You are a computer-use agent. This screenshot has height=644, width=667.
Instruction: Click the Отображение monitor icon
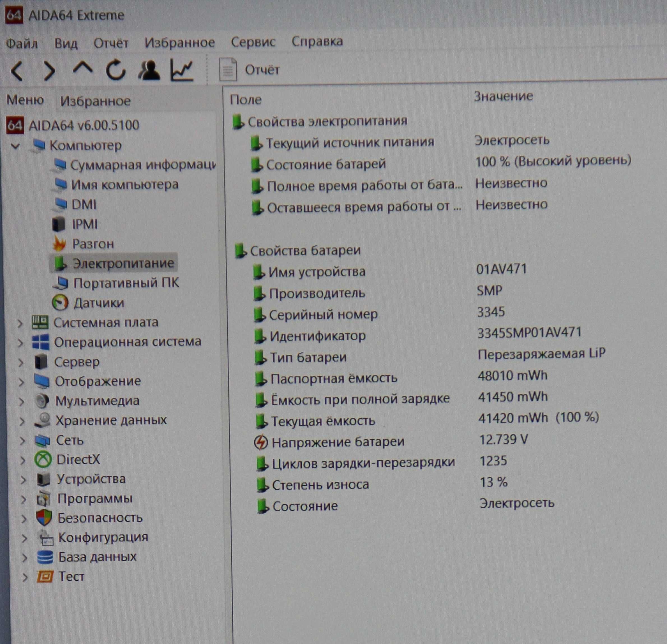(x=41, y=381)
